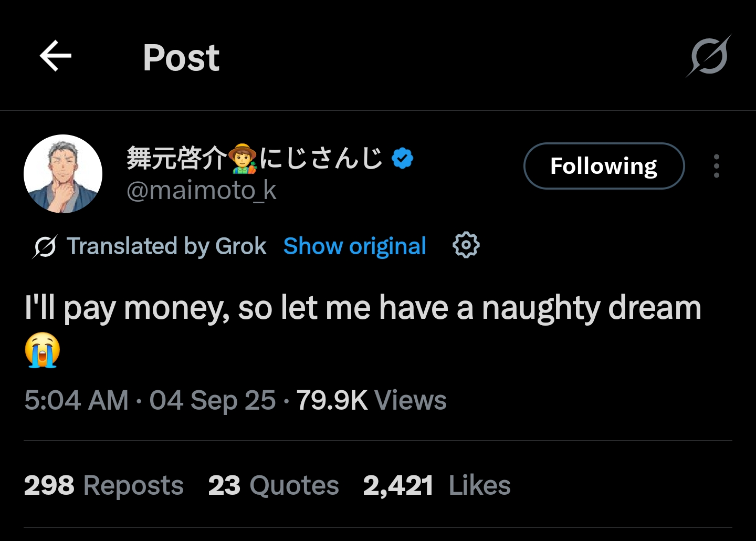Screen dimensions: 756x541
Task: View the 23 Quotes list
Action: click(274, 485)
